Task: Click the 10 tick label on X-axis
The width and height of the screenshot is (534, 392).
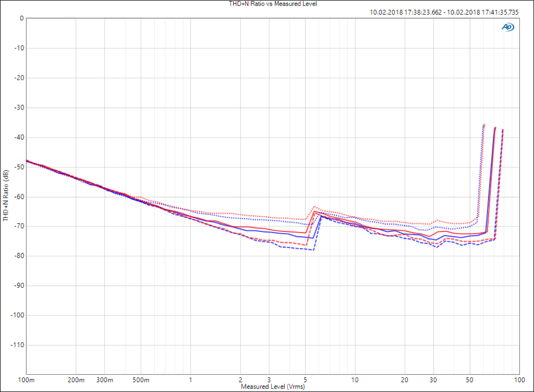Action: 355,379
